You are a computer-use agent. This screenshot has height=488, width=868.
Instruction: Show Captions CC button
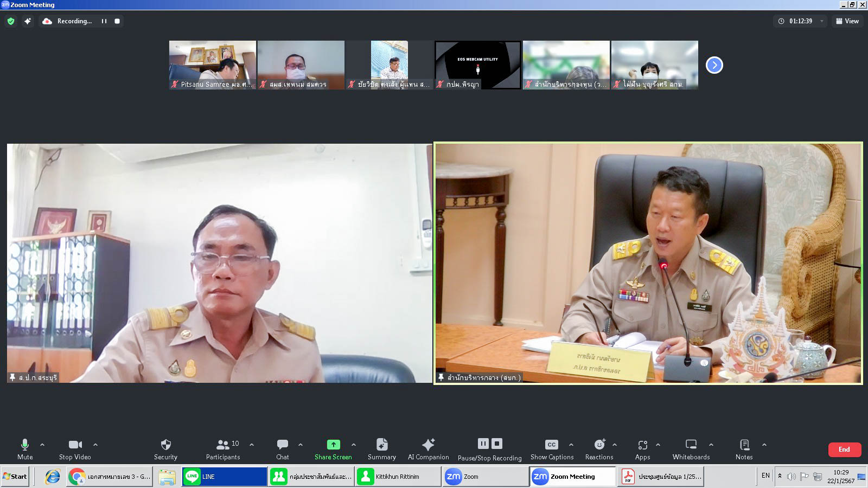pos(552,450)
